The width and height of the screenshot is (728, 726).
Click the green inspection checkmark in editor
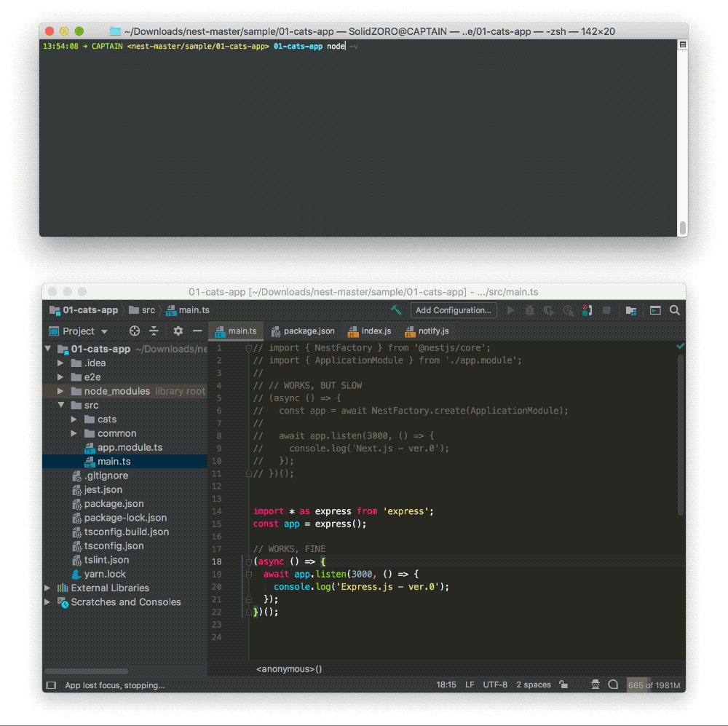[x=680, y=346]
